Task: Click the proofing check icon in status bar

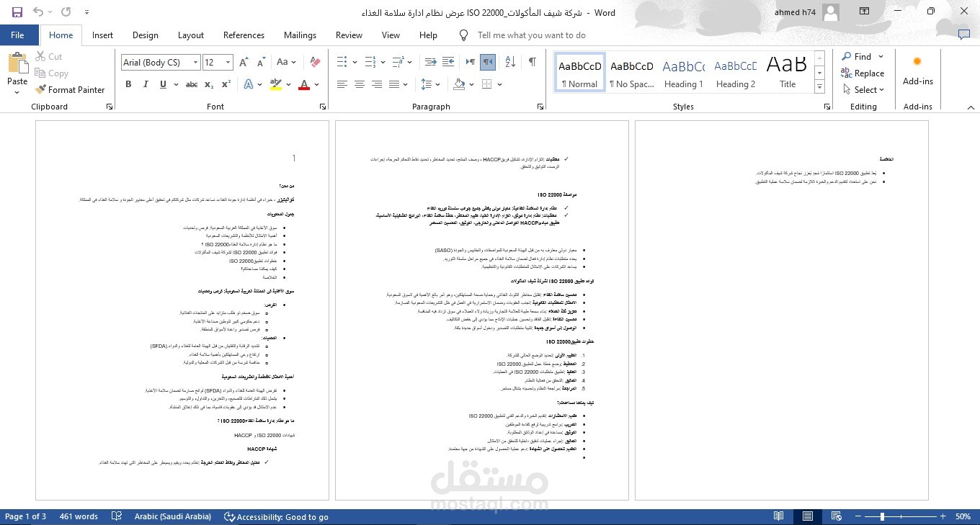Action: click(117, 516)
